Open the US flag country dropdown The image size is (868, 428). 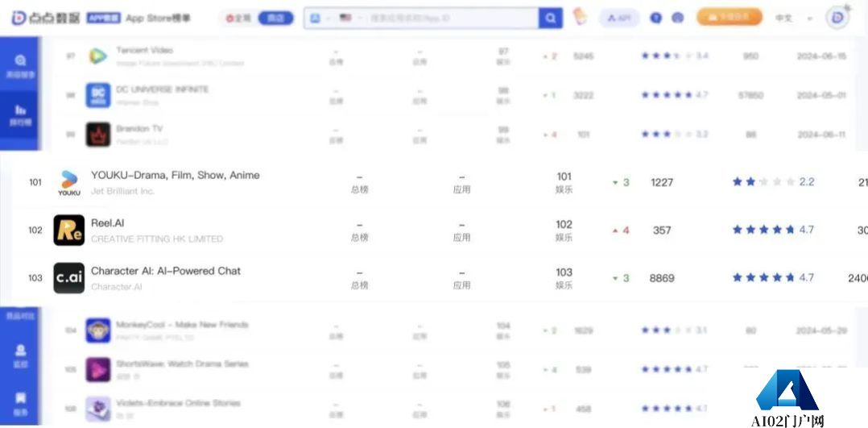click(351, 19)
